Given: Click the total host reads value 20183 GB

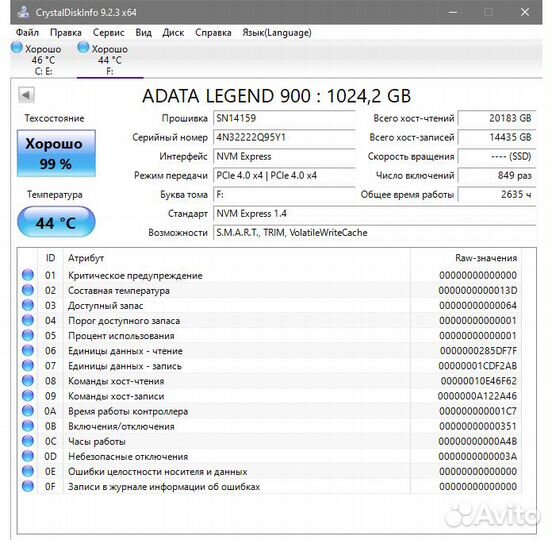Looking at the screenshot, I should point(497,118).
